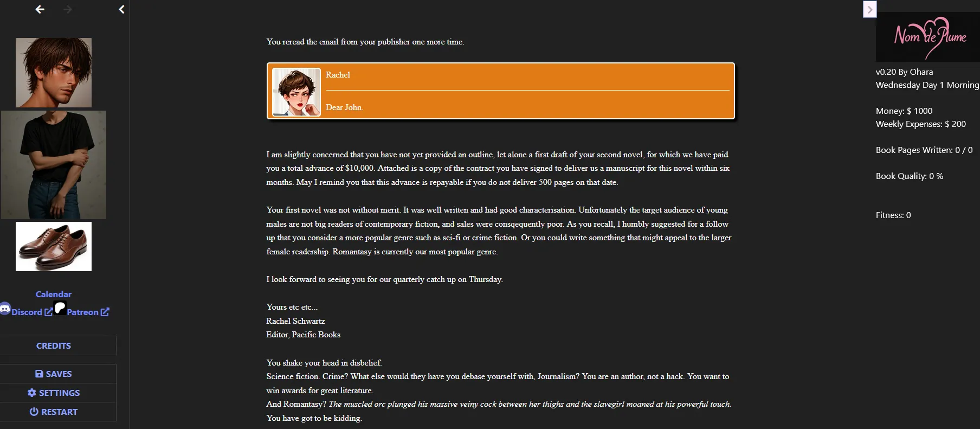Click the forward history arrow

(x=68, y=9)
